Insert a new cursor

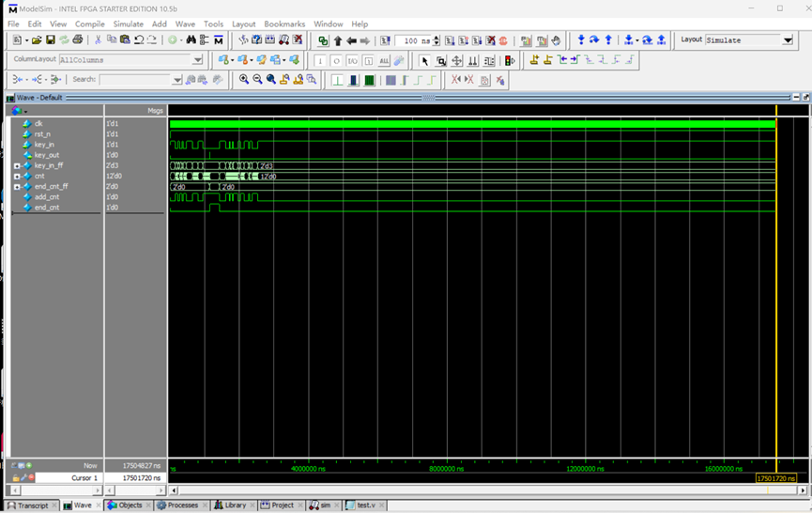[x=534, y=60]
